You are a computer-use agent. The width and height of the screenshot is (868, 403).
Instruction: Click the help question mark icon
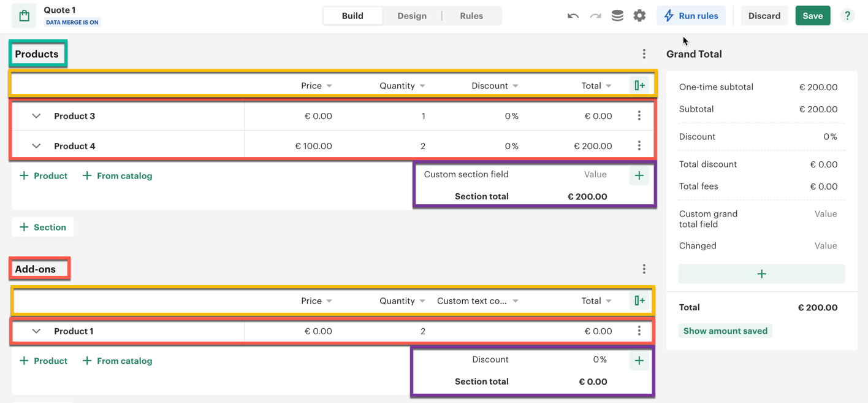[x=847, y=16]
